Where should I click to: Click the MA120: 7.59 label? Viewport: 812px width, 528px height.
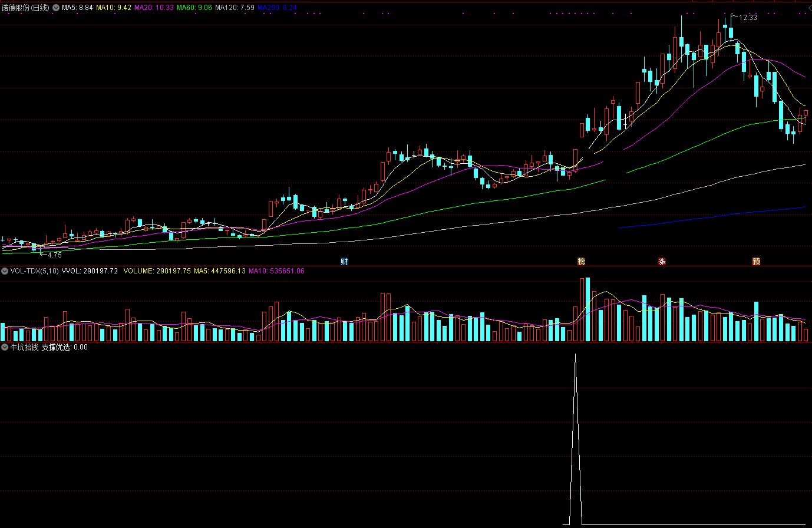[235, 8]
